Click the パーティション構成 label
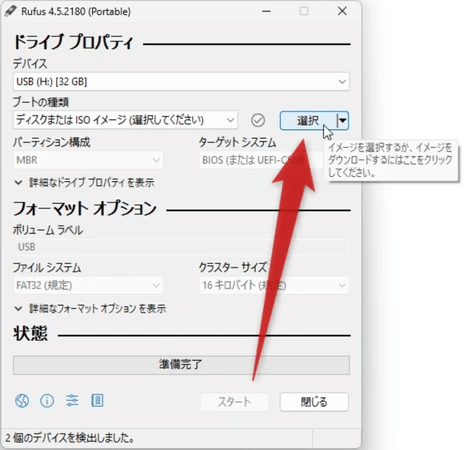 coord(52,142)
